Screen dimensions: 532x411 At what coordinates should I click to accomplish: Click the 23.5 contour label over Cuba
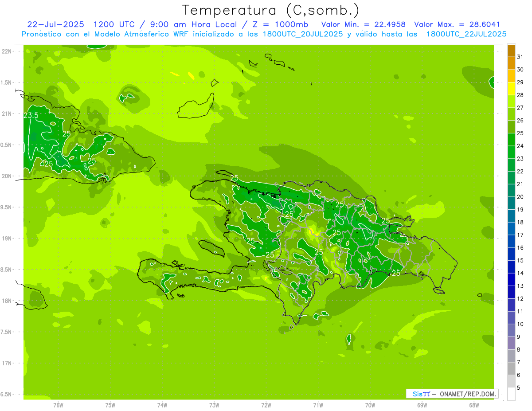click(x=31, y=115)
